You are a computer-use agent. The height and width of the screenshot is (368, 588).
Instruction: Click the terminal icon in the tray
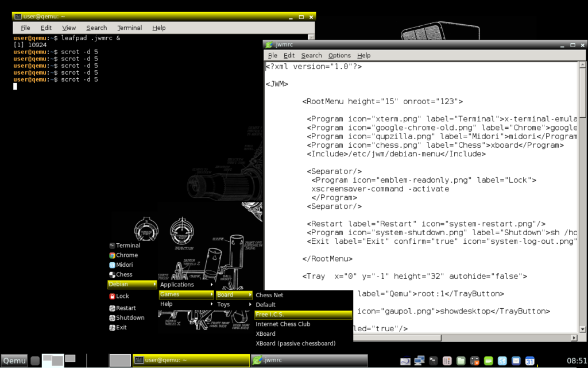click(434, 361)
